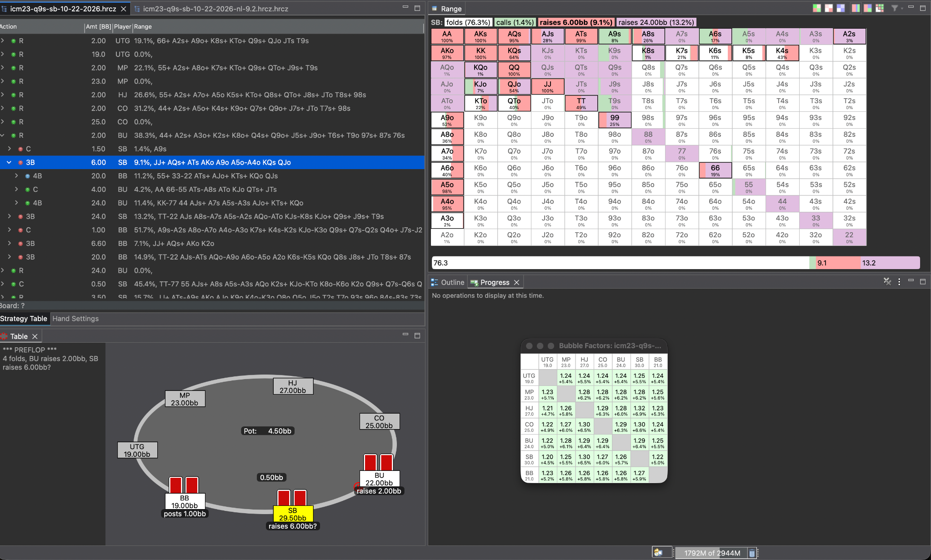This screenshot has height=560, width=931.
Task: Open the Progress panel view menu (three dots)
Action: (899, 282)
